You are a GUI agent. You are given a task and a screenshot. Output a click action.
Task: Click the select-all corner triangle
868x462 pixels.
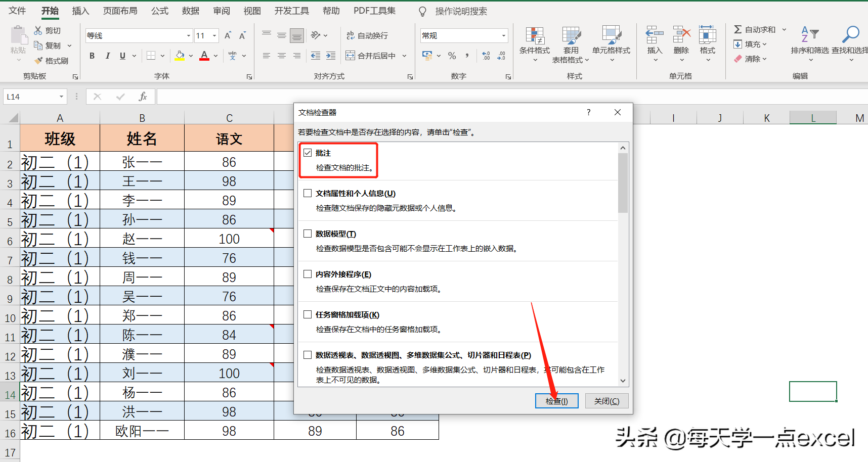coord(13,118)
